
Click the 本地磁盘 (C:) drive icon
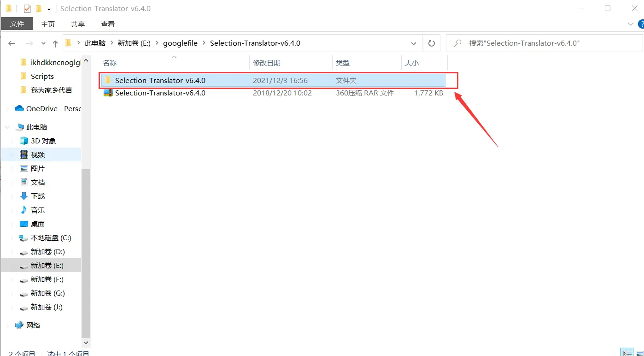click(24, 238)
